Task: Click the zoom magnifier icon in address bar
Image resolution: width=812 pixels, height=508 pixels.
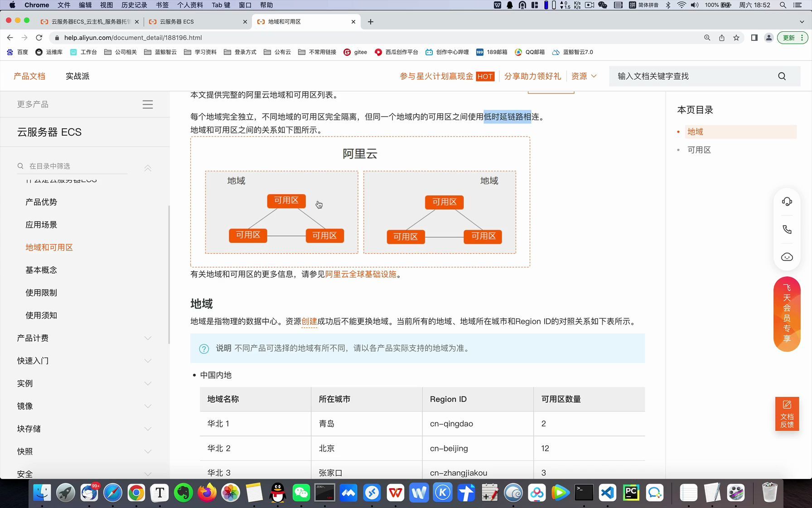Action: tap(707, 38)
